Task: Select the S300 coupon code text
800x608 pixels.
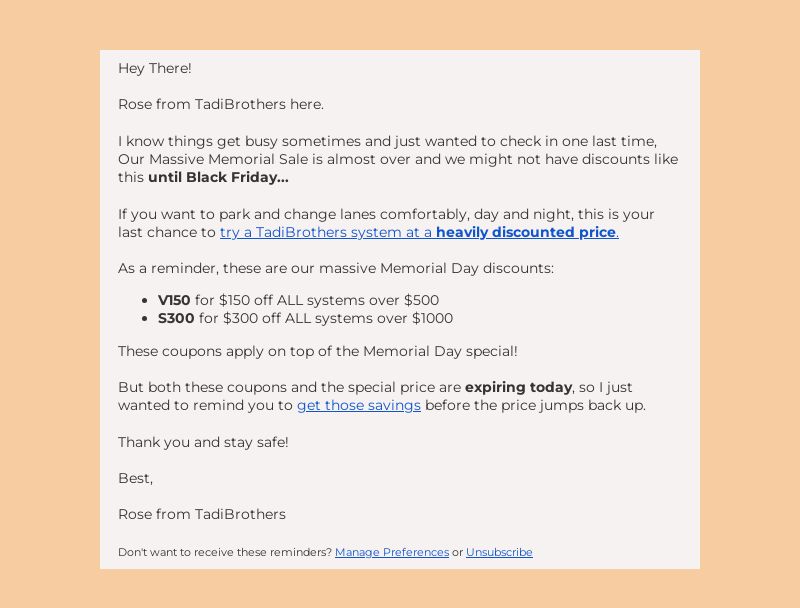Action: pyautogui.click(x=176, y=318)
